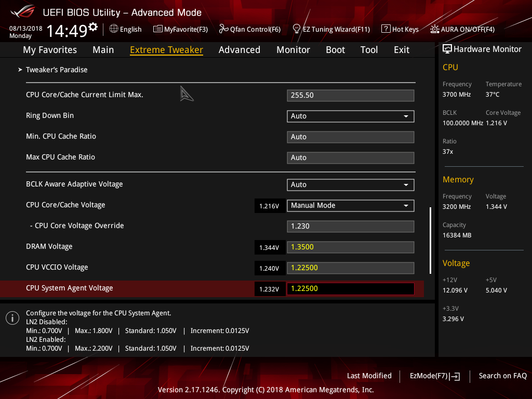The image size is (532, 399).
Task: Select the DRAM Voltage label
Action: point(49,246)
